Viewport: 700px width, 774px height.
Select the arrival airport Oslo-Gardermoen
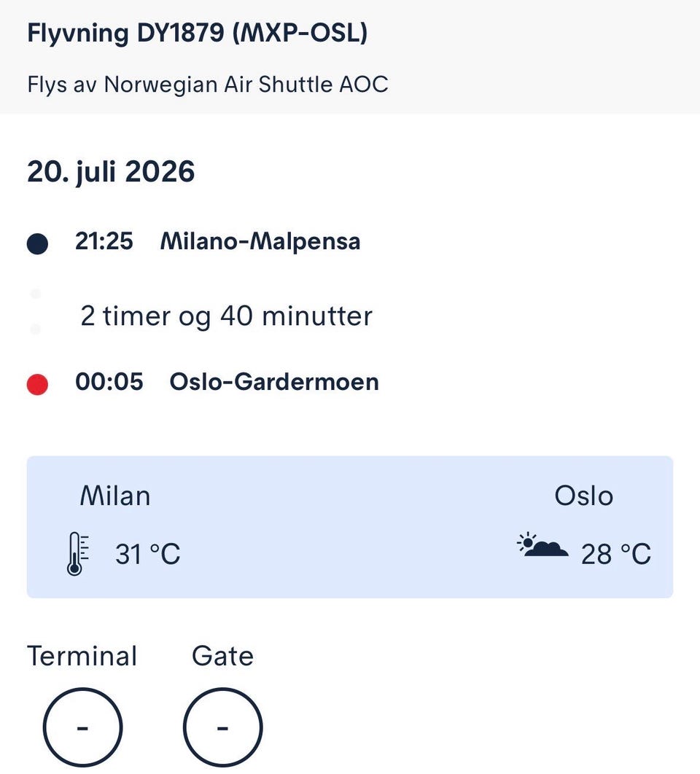274,382
